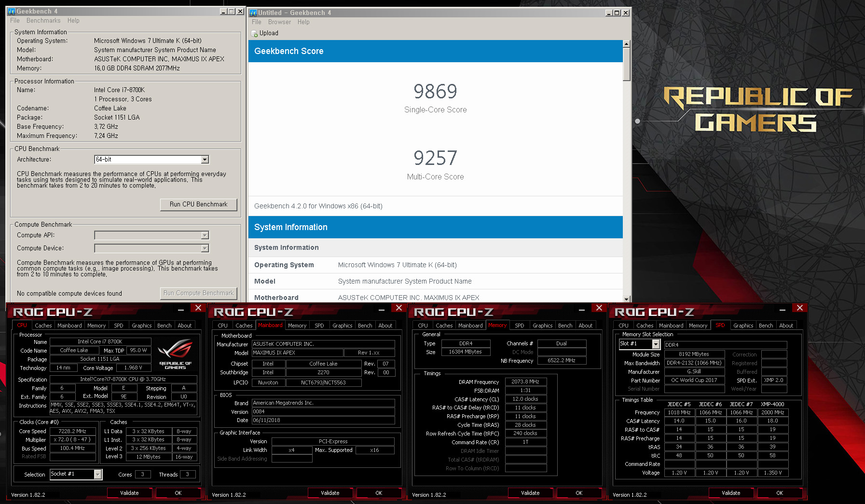The image size is (865, 504).
Task: Click OK in CPU-Z SPD window
Action: point(780,493)
